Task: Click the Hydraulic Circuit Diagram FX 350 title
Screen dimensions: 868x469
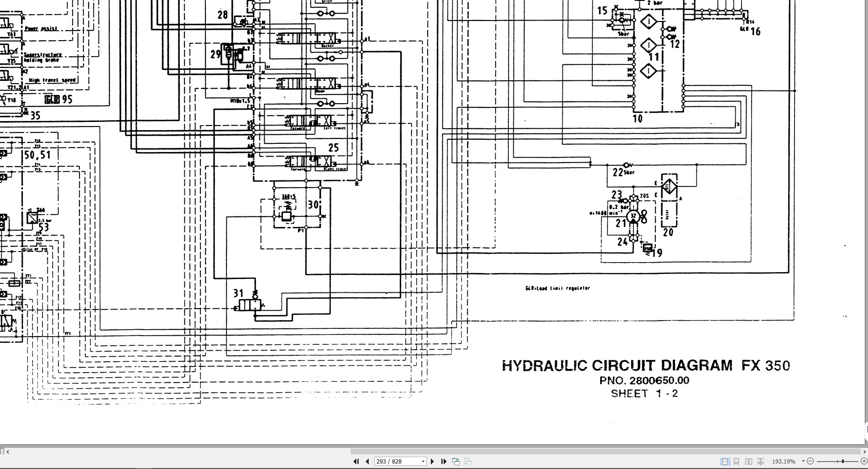Action: tap(646, 365)
